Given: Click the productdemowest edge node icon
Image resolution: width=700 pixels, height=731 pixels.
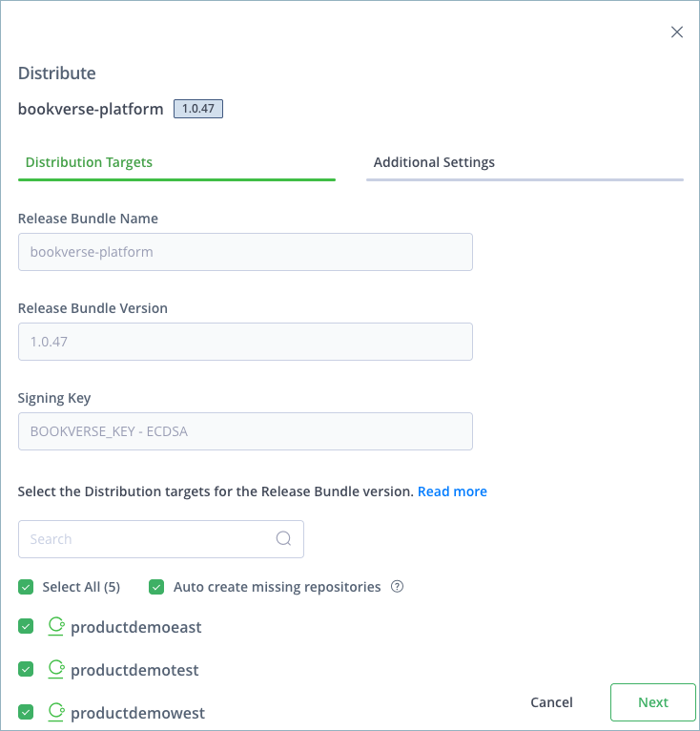Looking at the screenshot, I should coord(56,712).
